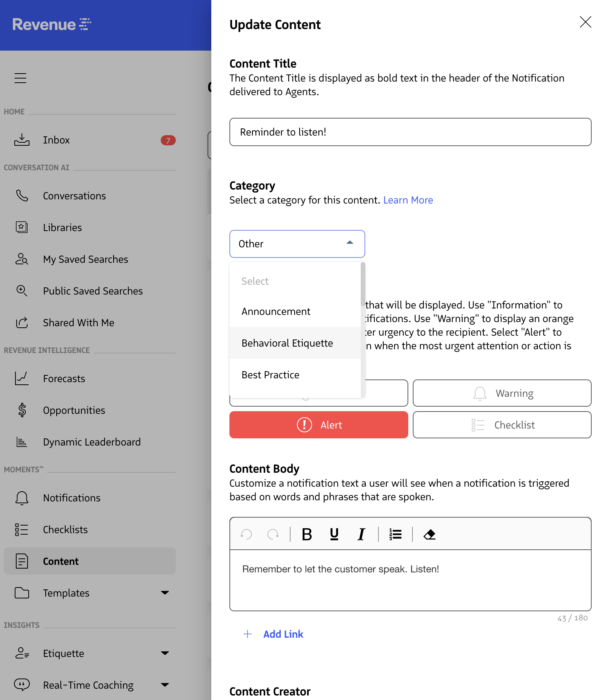Click inside the Content Body text area
This screenshot has height=700, width=609.
tap(410, 580)
